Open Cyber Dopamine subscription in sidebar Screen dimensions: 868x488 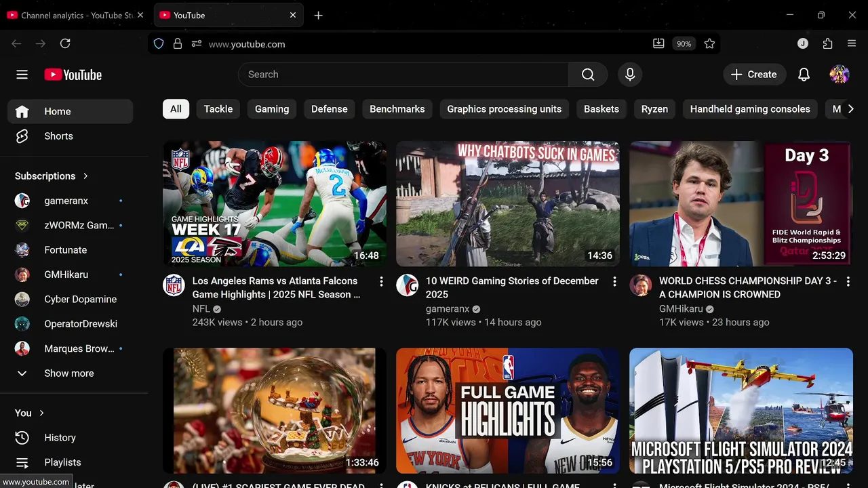click(70, 299)
